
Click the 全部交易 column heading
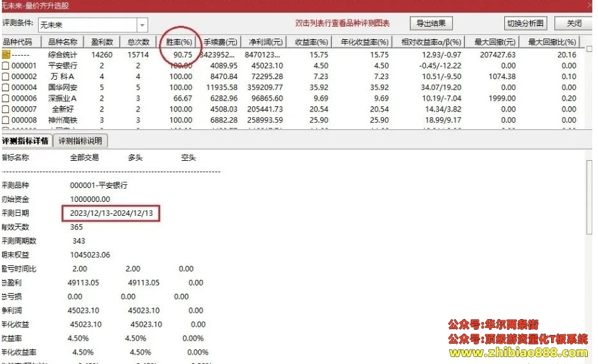[x=84, y=158]
